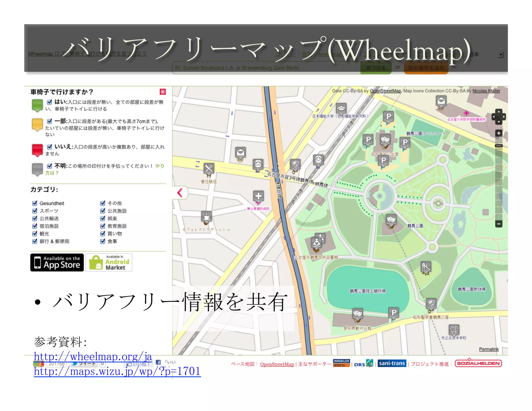Click the parking marker next to 愛知県勤労会館
Image resolution: width=532 pixels, height=411 pixels.
pyautogui.click(x=394, y=313)
